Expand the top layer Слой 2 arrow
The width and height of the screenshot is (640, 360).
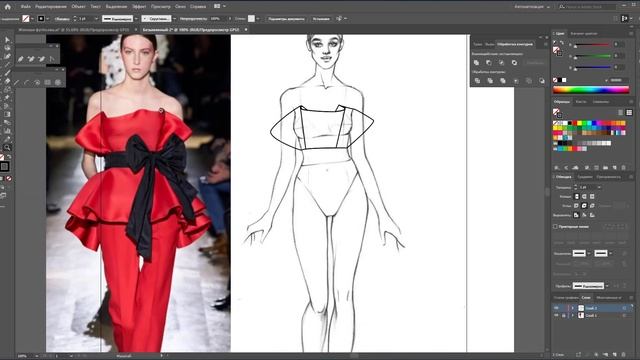coord(572,308)
